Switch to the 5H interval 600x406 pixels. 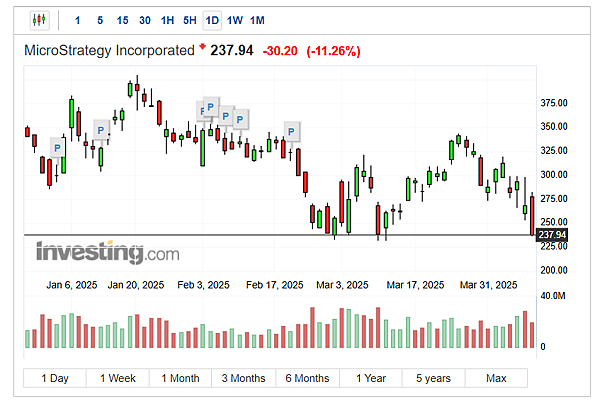coord(190,20)
